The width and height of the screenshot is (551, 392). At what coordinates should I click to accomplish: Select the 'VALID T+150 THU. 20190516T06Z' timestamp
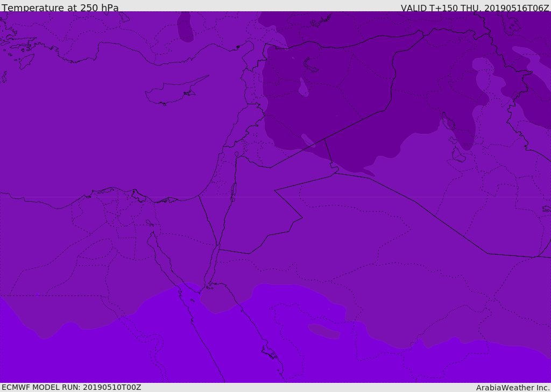(x=475, y=8)
